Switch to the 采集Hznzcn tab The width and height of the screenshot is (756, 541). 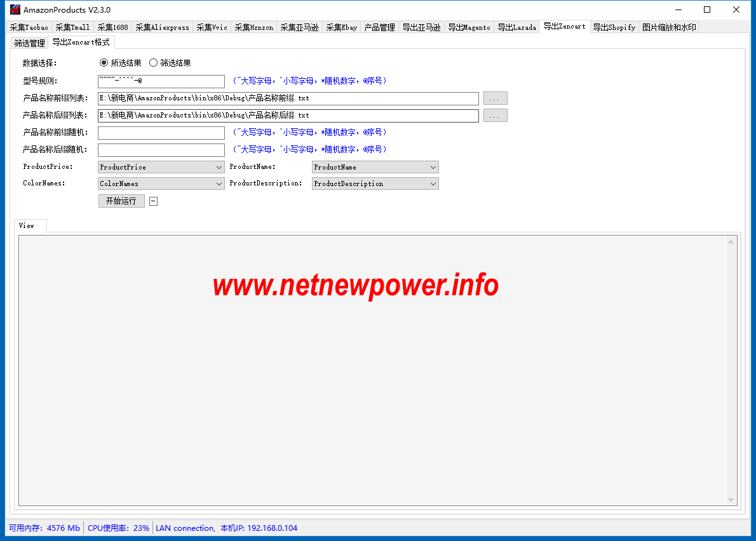pyautogui.click(x=254, y=27)
